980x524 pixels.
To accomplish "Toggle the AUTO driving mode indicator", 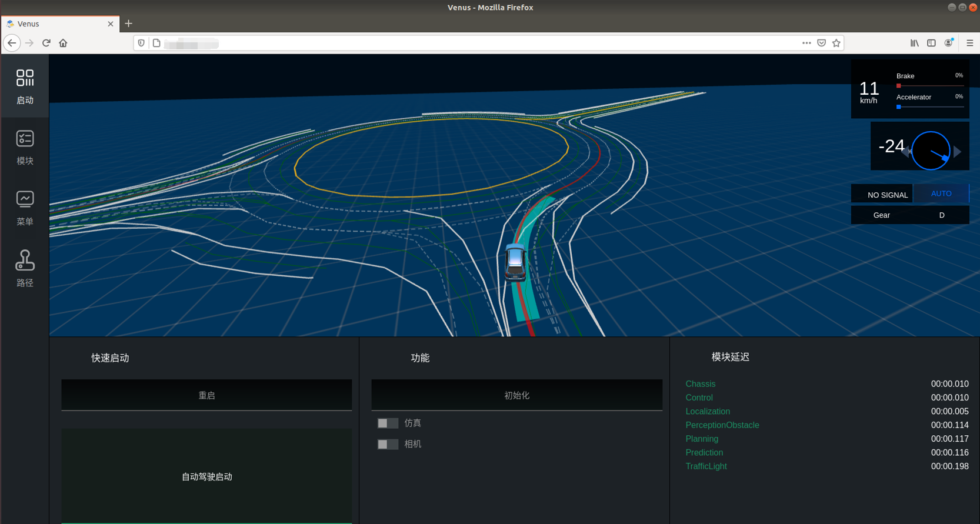I will pos(941,193).
